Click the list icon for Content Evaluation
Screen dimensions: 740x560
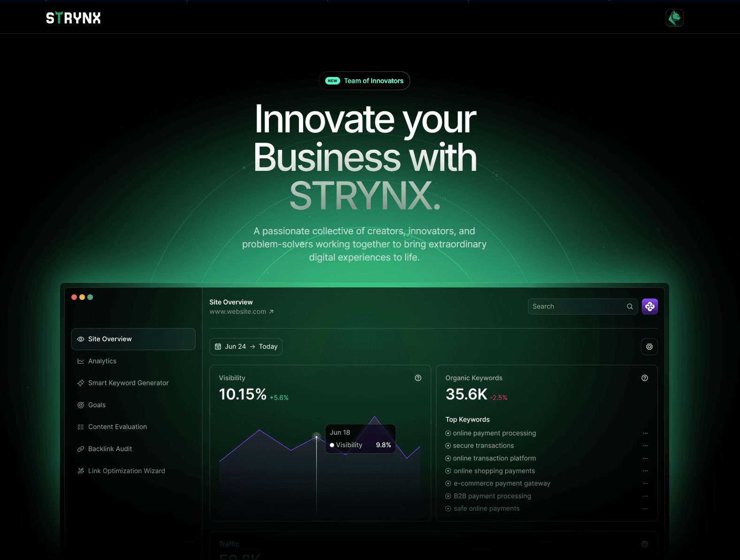81,427
